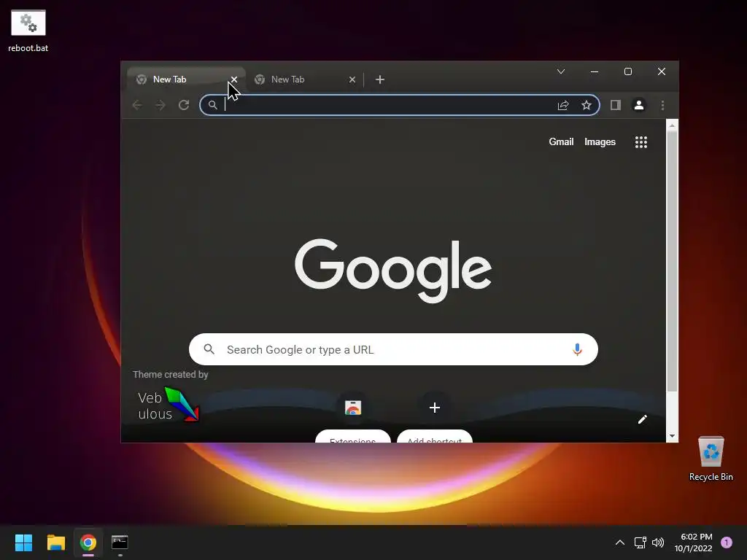
Task: Click the browser Forward arrow
Action: 160,105
